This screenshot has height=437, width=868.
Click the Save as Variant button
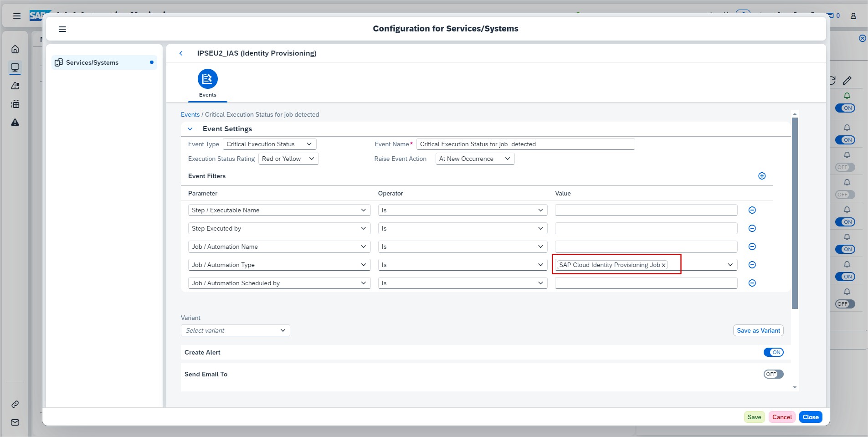[x=758, y=330]
